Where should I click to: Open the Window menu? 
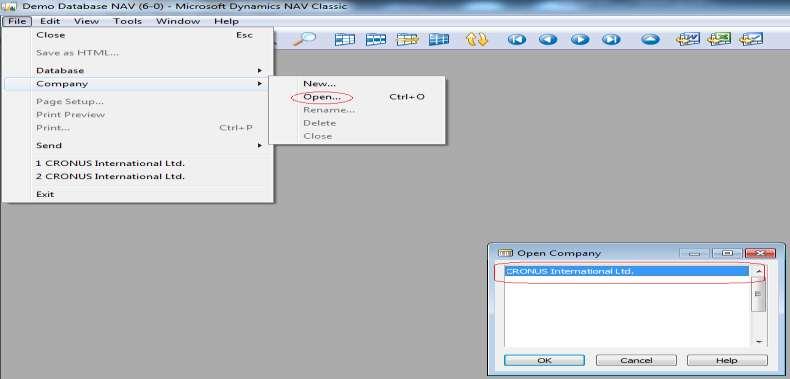[177, 21]
